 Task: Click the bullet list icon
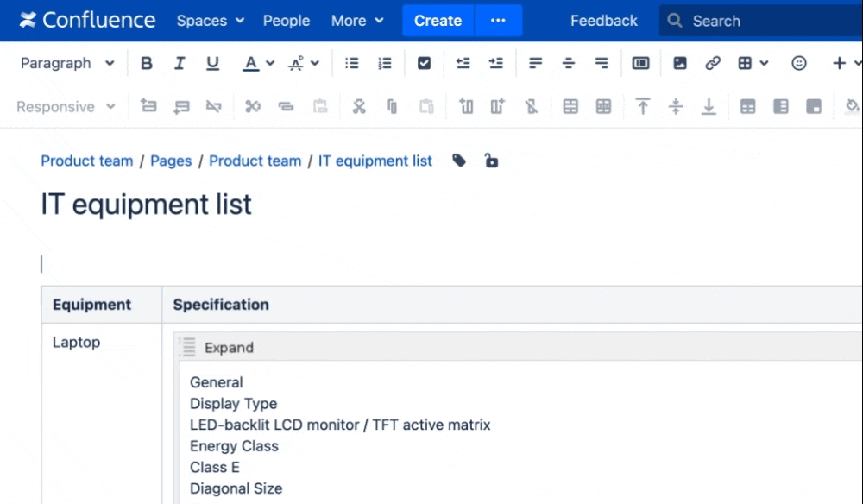click(x=352, y=63)
